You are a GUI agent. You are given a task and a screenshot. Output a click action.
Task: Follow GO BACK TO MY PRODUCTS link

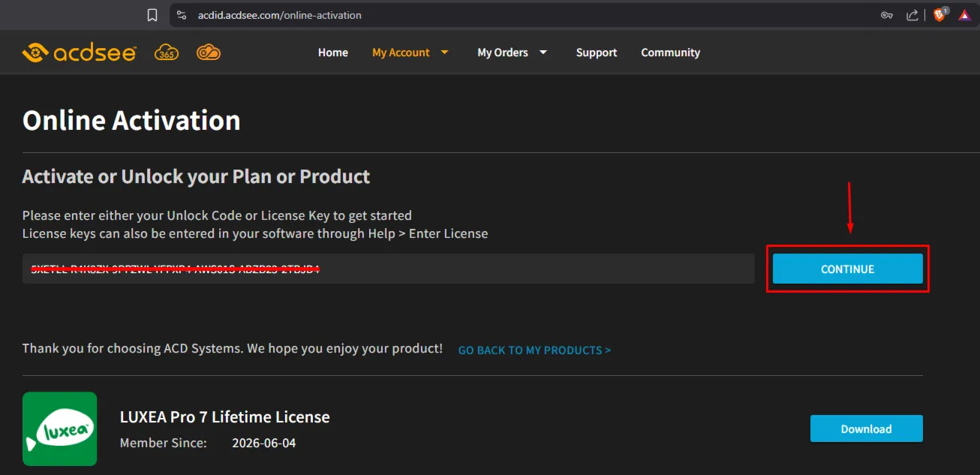point(534,350)
